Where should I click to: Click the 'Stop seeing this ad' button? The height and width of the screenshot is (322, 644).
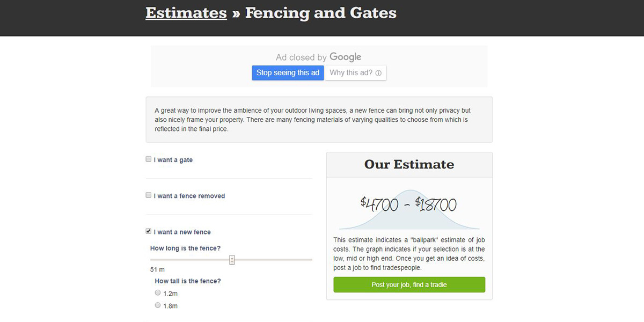pos(288,73)
